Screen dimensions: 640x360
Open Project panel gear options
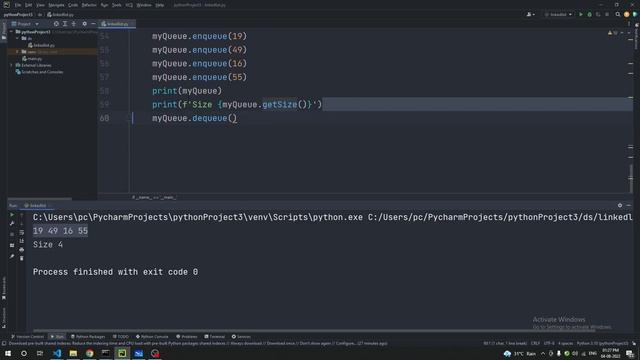[84, 24]
